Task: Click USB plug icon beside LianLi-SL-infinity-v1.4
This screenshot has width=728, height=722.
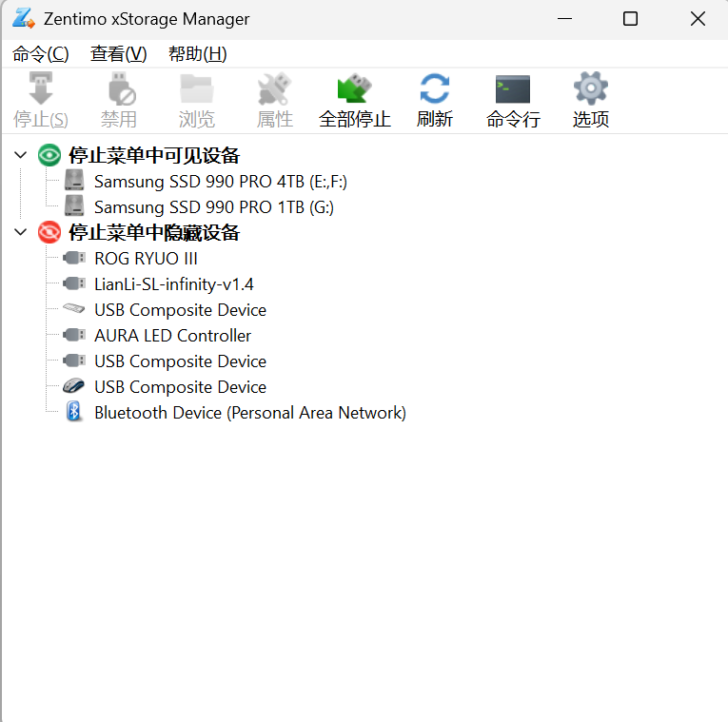Action: pos(74,283)
